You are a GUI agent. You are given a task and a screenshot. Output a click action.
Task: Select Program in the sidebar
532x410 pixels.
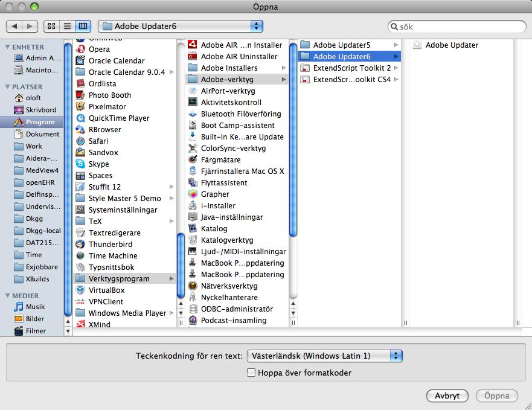pyautogui.click(x=32, y=122)
